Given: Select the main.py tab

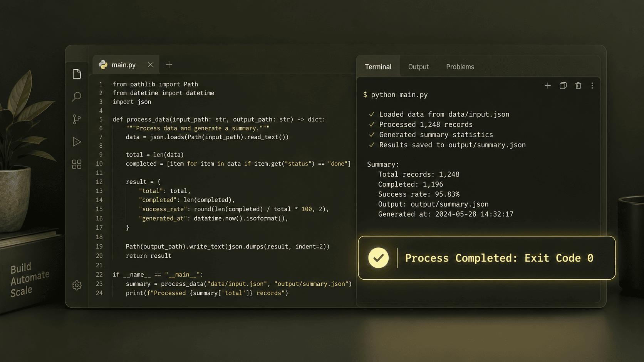Looking at the screenshot, I should [126, 65].
